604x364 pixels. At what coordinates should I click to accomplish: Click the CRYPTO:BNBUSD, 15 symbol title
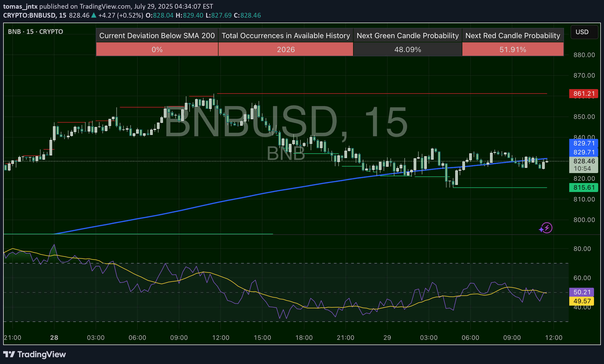tap(35, 15)
